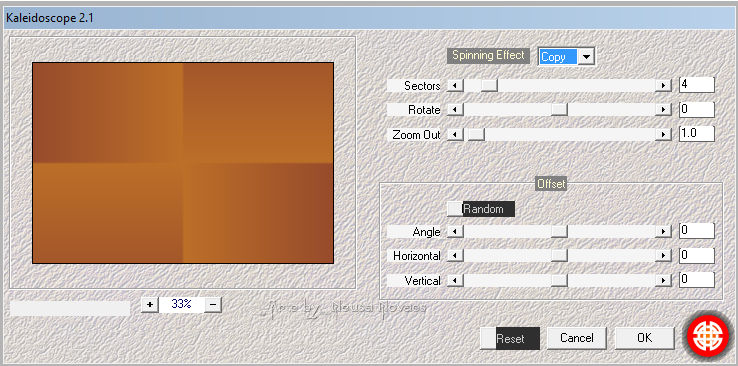Click the minus zoom-out button
The height and width of the screenshot is (366, 738).
click(213, 304)
